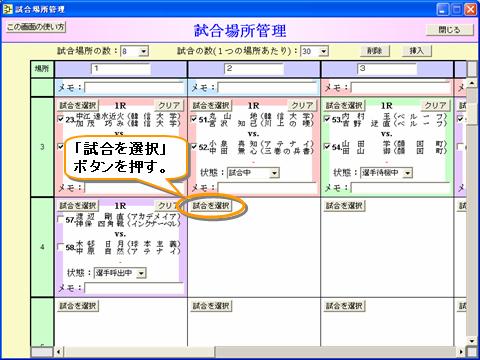Click the vertical scrollbar up arrow
Viewport: 480px width, 360px height.
pyautogui.click(x=472, y=83)
